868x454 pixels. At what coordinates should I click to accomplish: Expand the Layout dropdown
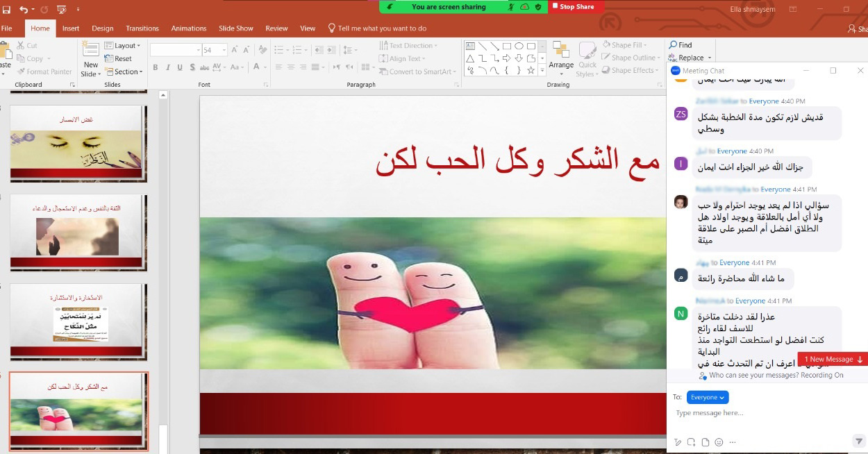click(123, 46)
